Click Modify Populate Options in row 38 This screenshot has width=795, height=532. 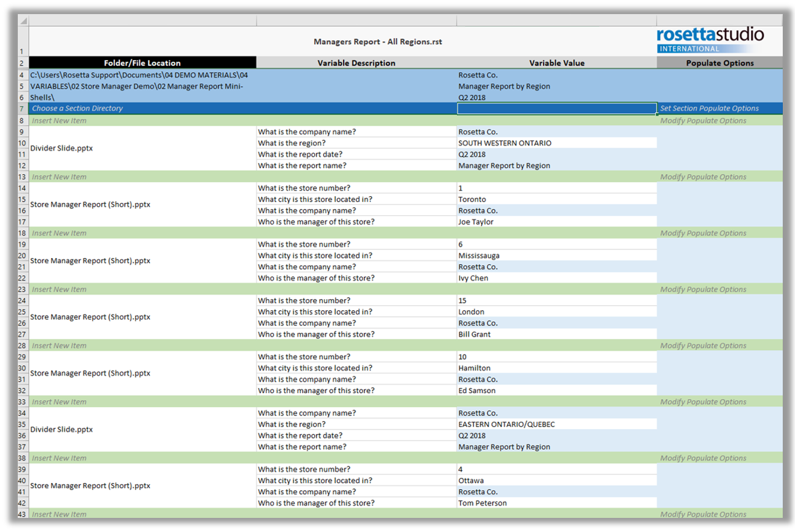pos(703,458)
